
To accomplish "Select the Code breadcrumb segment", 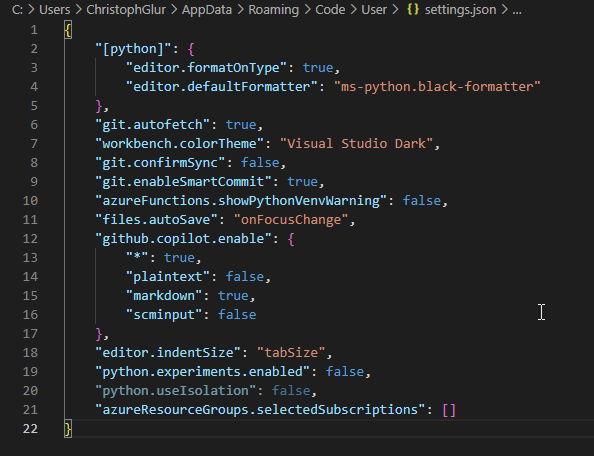I will (x=330, y=9).
